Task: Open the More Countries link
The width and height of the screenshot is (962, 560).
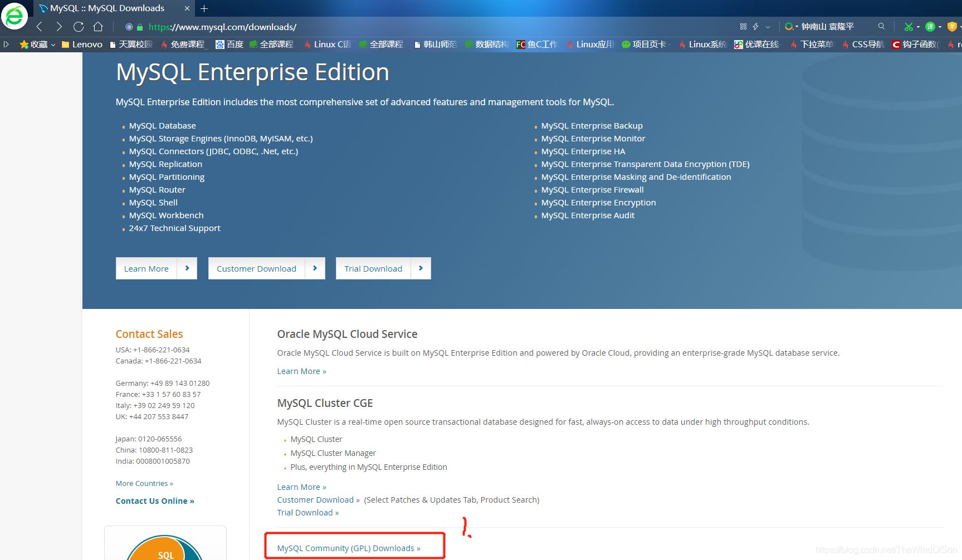Action: click(144, 483)
